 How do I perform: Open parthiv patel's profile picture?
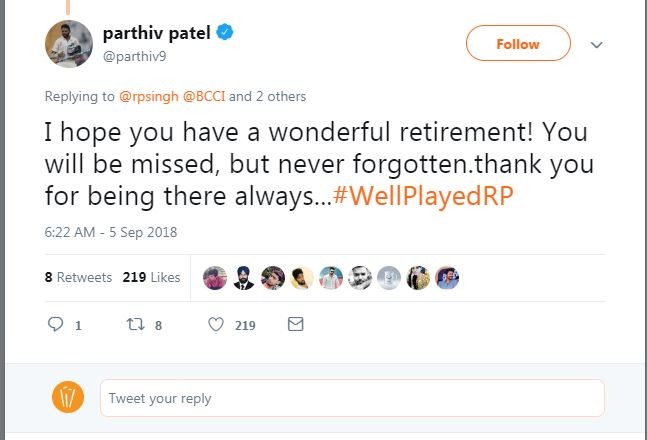pos(69,44)
